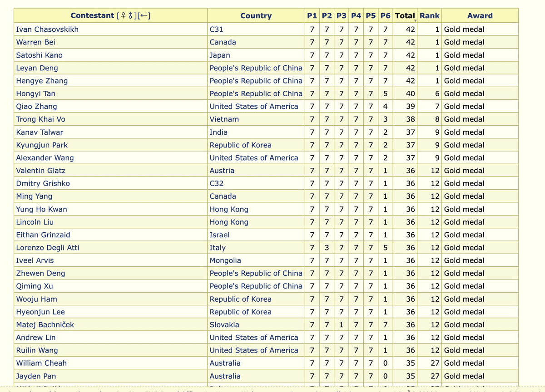View Andrew Lin's contestant page
The height and width of the screenshot is (392, 545).
click(36, 338)
